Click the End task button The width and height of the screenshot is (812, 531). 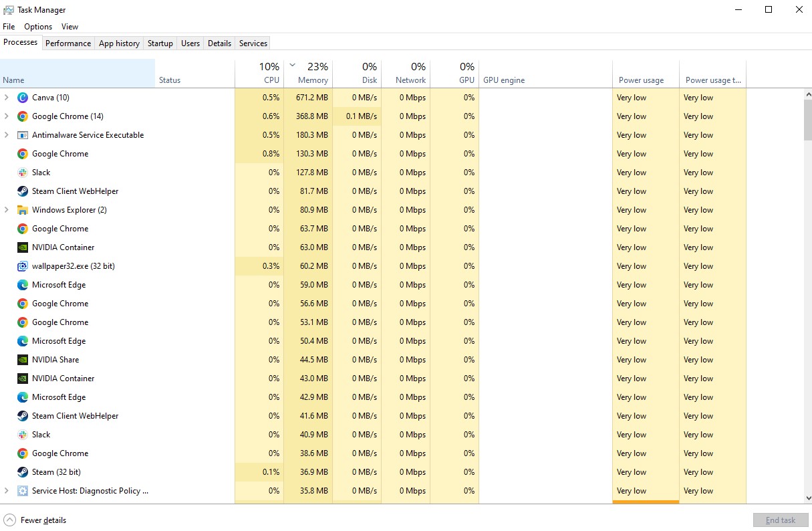coord(780,520)
